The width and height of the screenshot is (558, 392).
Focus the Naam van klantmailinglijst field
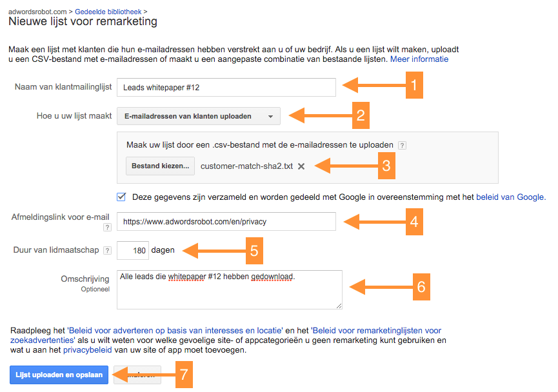click(226, 87)
